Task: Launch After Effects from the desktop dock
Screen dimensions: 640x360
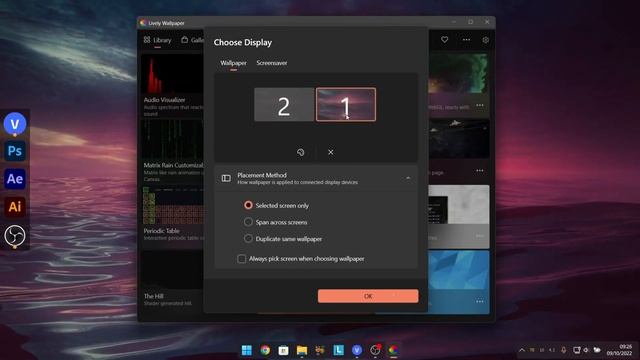Action: pos(15,179)
